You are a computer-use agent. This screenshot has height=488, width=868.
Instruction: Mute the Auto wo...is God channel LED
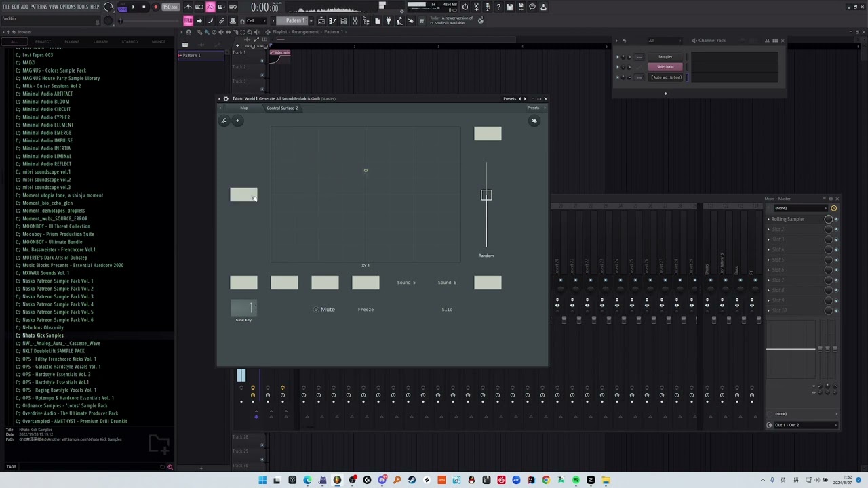(617, 77)
